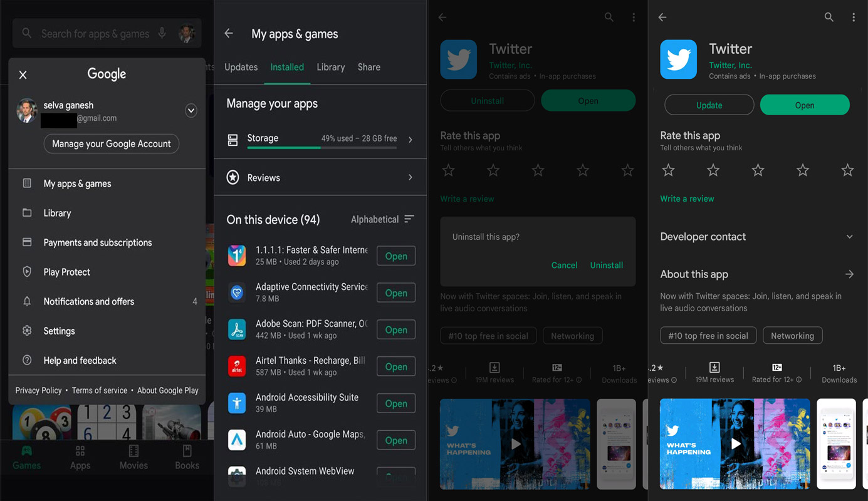Tap the microphone icon in search bar
Viewport: 868px width, 501px height.
[162, 33]
